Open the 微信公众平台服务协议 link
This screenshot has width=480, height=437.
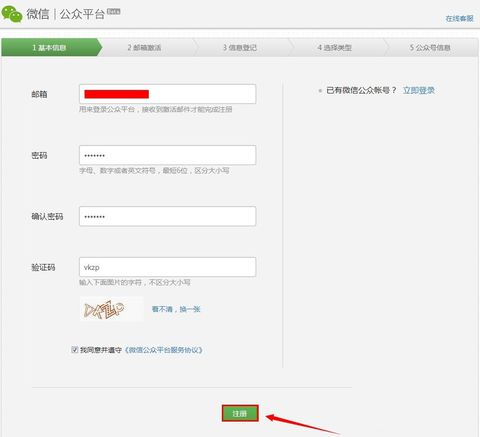point(163,350)
